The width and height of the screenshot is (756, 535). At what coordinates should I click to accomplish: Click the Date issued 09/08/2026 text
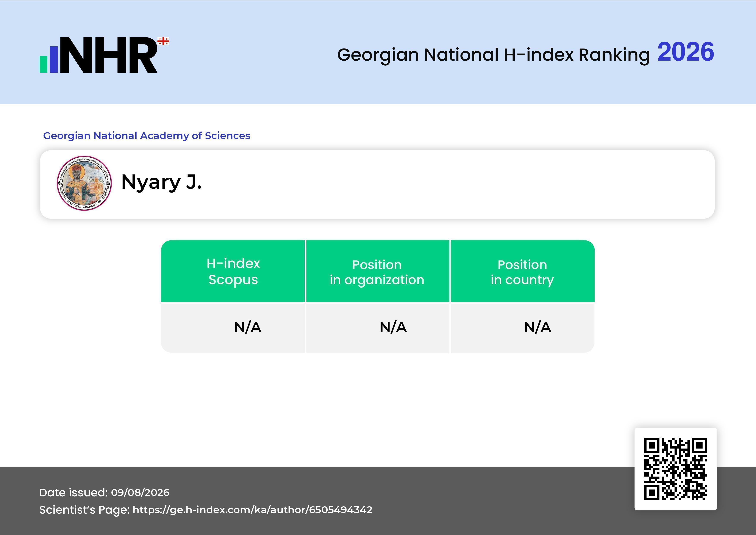coord(104,493)
